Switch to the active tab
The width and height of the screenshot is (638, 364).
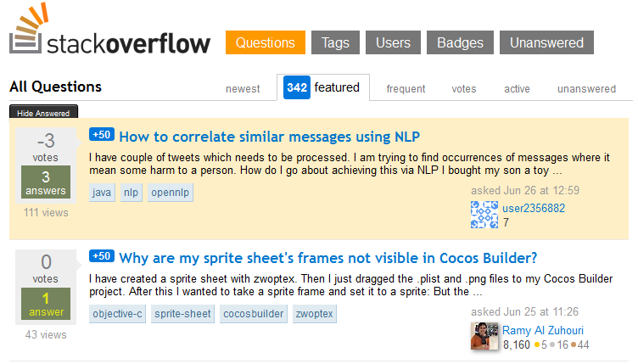pos(517,88)
